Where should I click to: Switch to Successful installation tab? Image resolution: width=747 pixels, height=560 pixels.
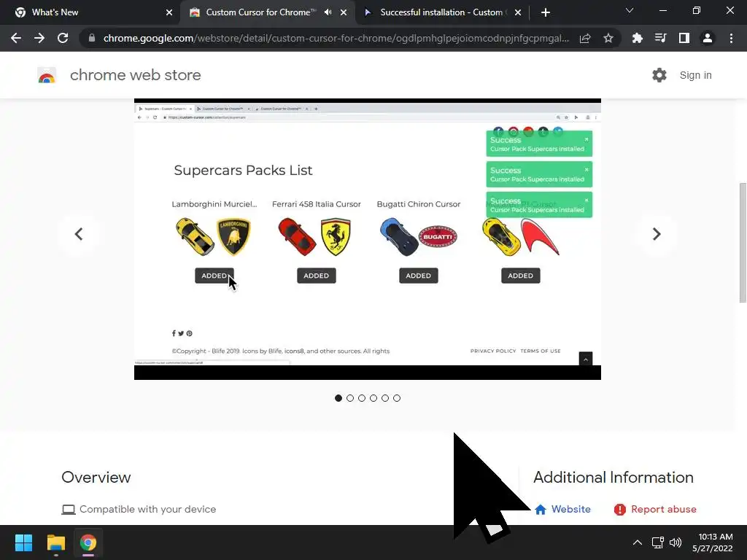click(x=441, y=12)
